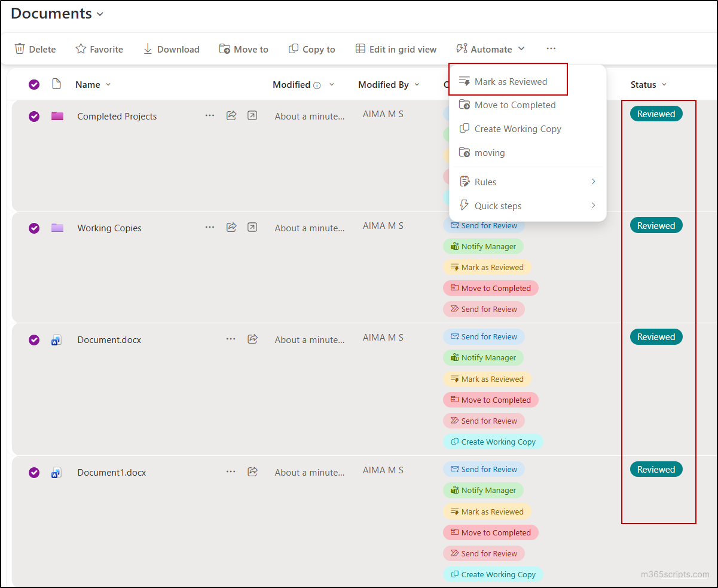Open the Completed Projects folder name
Viewport: 718px width, 588px height.
pos(117,116)
